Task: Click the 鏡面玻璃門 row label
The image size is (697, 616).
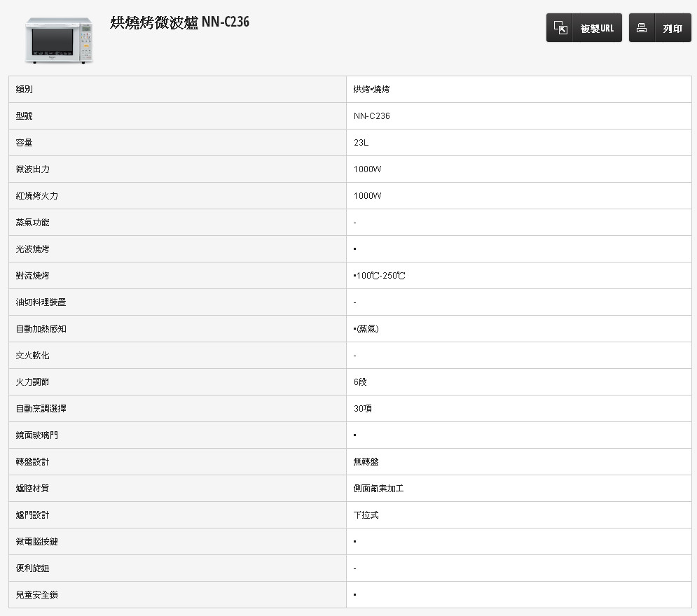Action: (x=37, y=435)
